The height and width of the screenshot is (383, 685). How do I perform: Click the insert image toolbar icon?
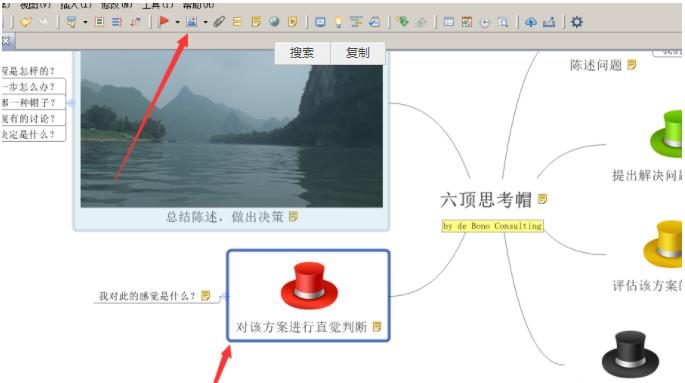[191, 22]
